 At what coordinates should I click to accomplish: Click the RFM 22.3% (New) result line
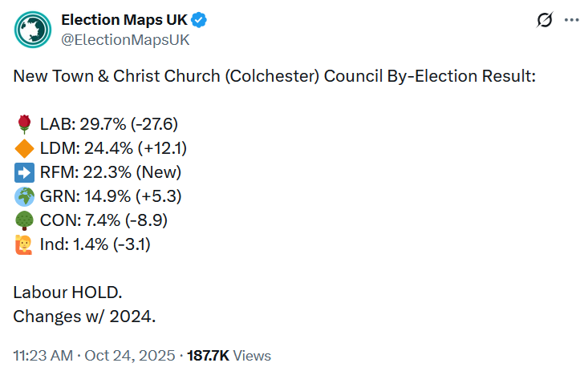(110, 172)
